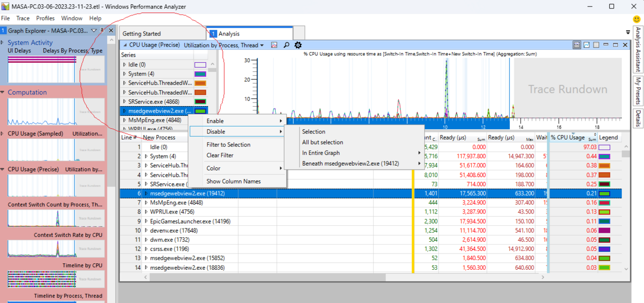Pin the Graph Explorer panel

coord(103,31)
